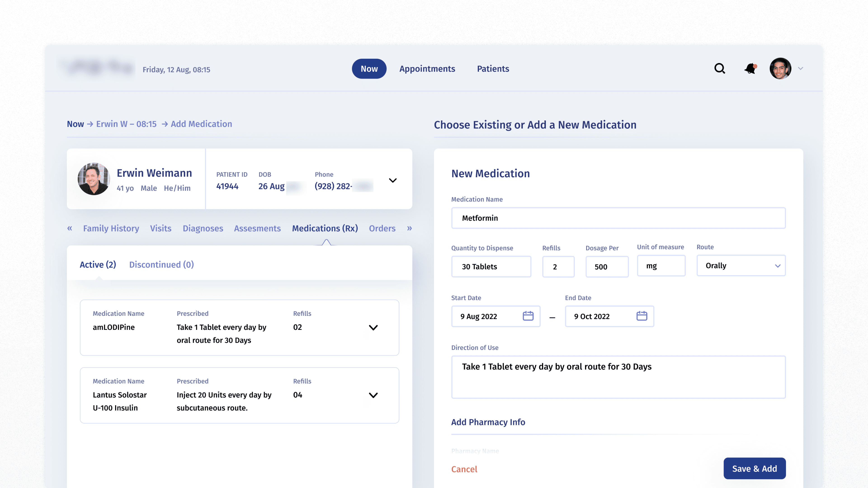The width and height of the screenshot is (868, 488).
Task: Click Lantus Solostar refills value 04
Action: (297, 395)
